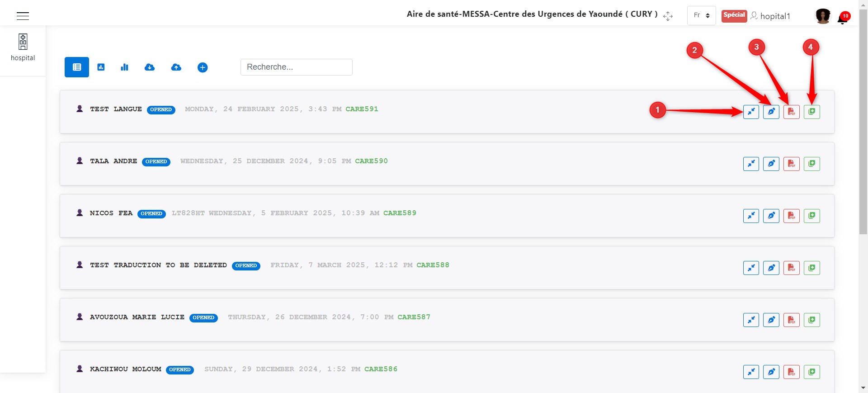Export NICOS FEA record to PDF
Screen dimensions: 868x393
coord(792,216)
